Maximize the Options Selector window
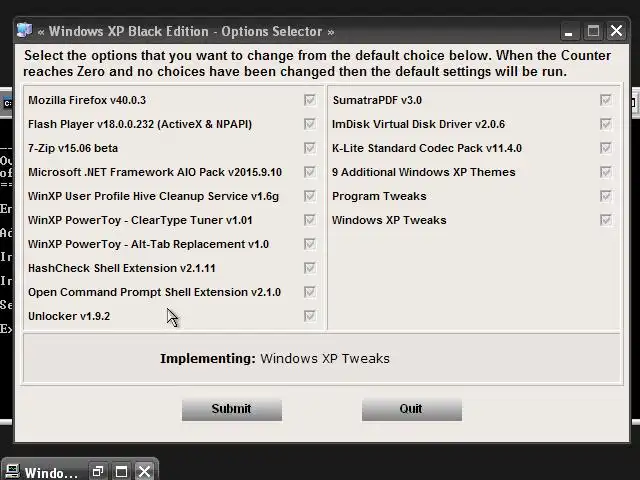 (593, 31)
